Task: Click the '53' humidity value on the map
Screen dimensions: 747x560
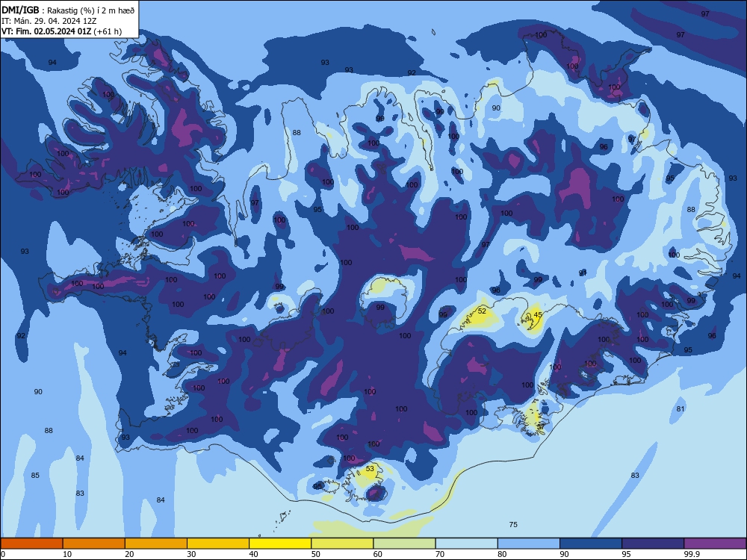Action: click(x=370, y=469)
